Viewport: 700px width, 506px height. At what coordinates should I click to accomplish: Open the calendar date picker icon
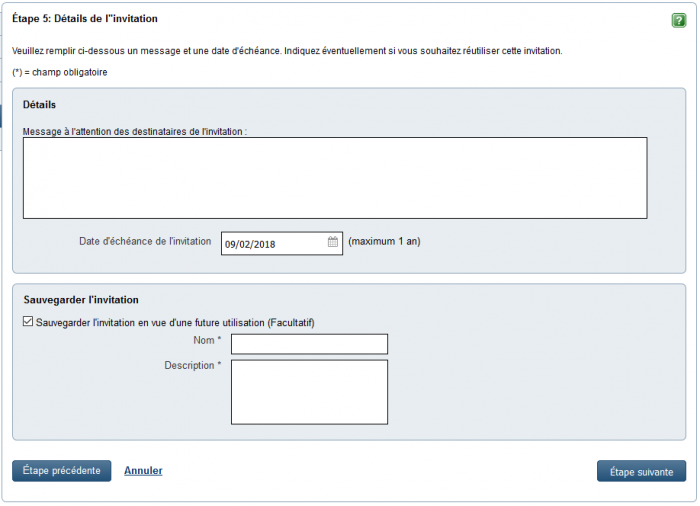point(333,242)
